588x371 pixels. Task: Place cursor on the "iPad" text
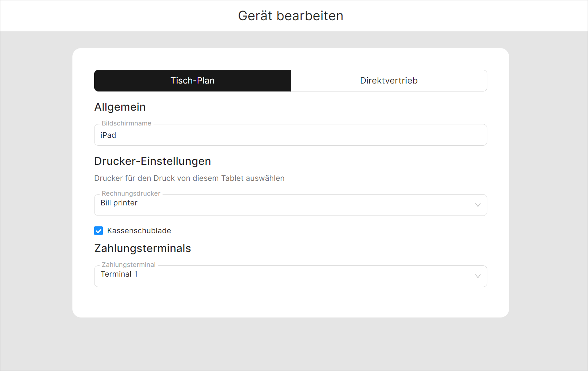pyautogui.click(x=108, y=135)
